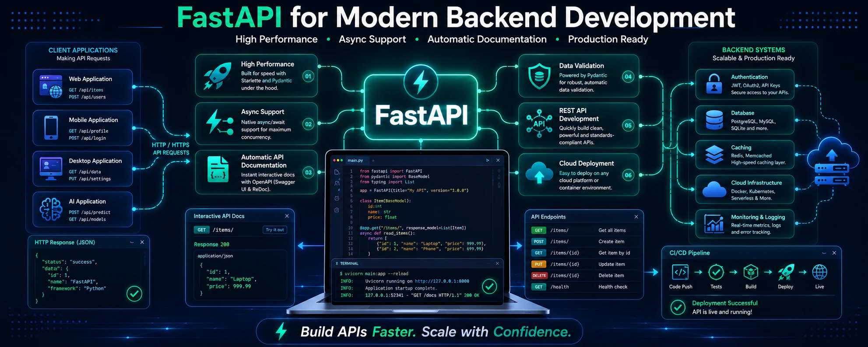This screenshot has height=347, width=868.
Task: Click the GET badge in Interactive API Docs
Action: (x=201, y=230)
